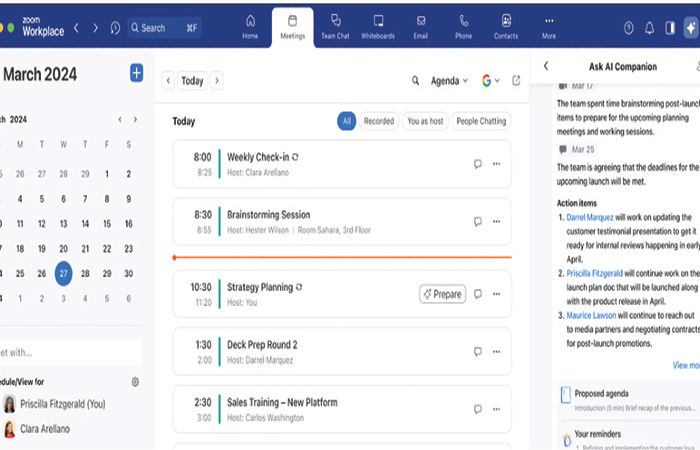Go to next month in mini calendar

(x=135, y=119)
